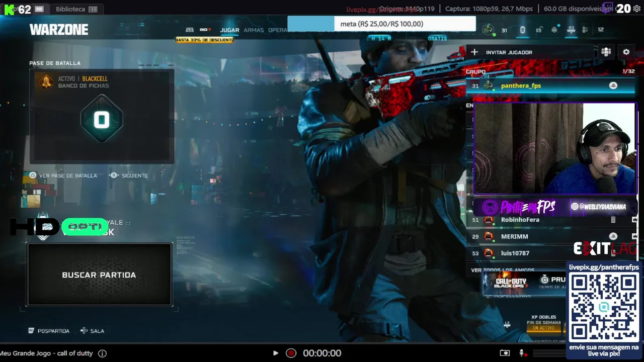Click the Blackcell emblem icon
This screenshot has height=362, width=644.
(46, 81)
